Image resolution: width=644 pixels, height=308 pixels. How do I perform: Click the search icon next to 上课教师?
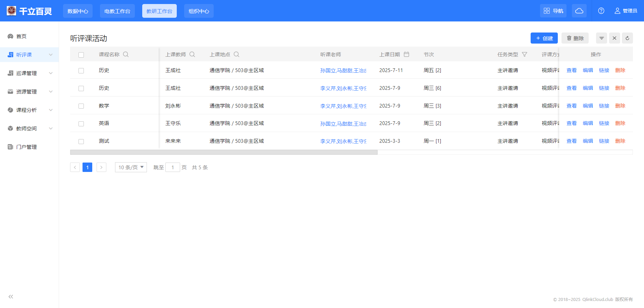click(x=192, y=54)
